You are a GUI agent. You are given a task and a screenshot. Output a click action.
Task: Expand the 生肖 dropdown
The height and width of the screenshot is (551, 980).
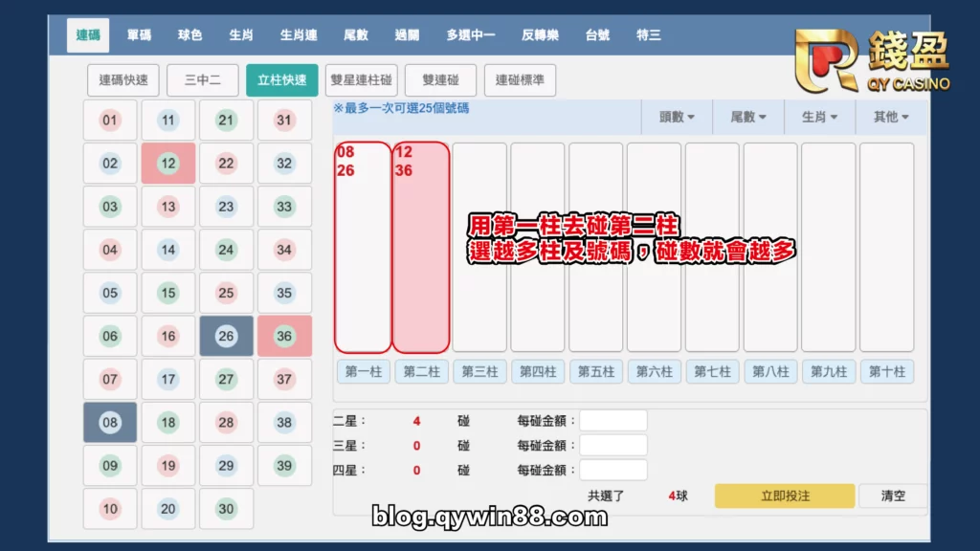click(819, 115)
